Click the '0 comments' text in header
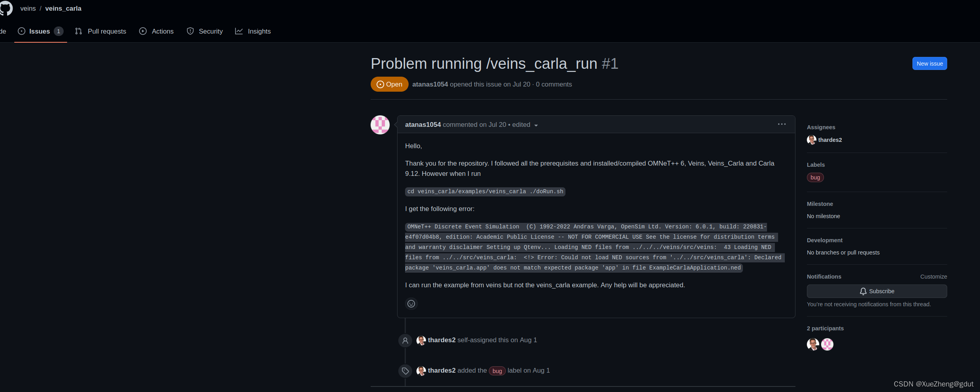The width and height of the screenshot is (980, 392). [554, 84]
